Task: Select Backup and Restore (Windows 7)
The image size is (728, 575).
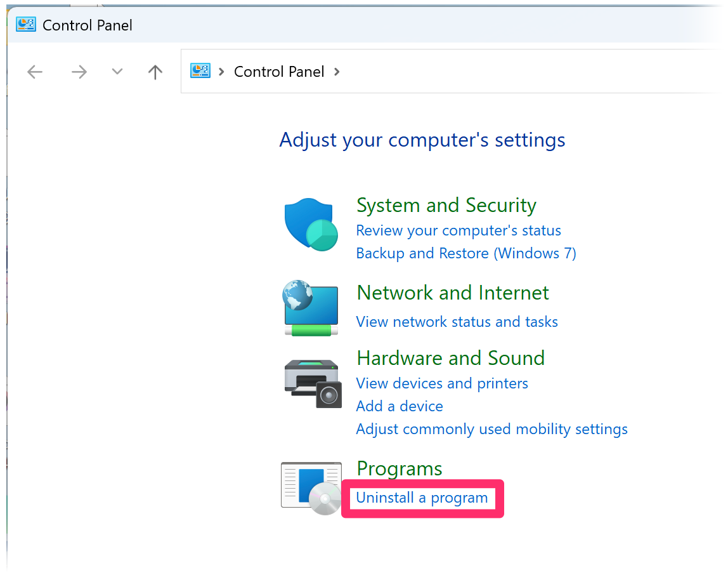Action: (466, 253)
